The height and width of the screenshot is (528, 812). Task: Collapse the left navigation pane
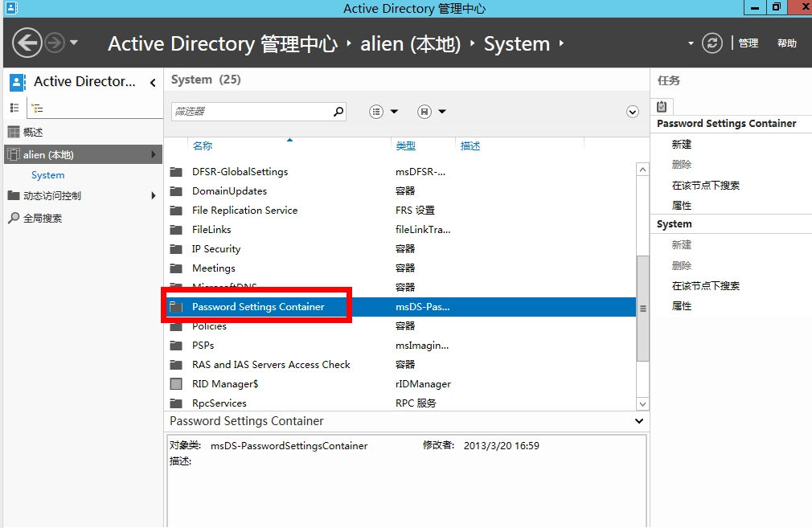pyautogui.click(x=153, y=82)
